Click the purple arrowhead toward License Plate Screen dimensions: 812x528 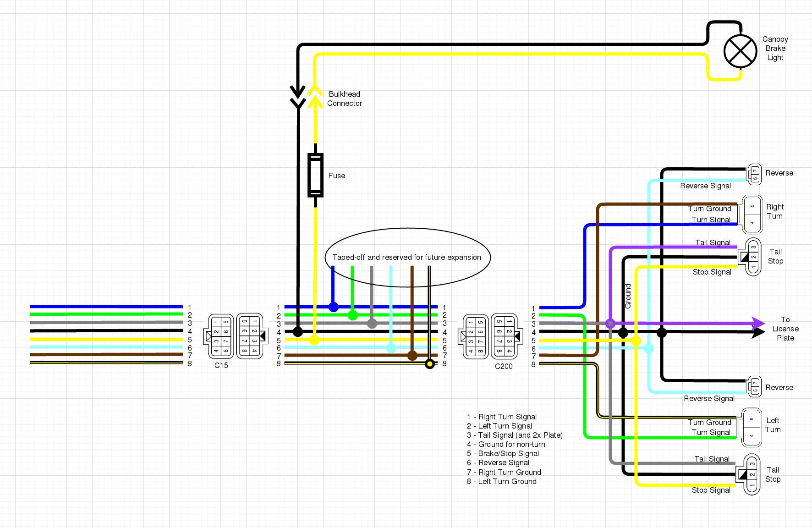pos(758,324)
